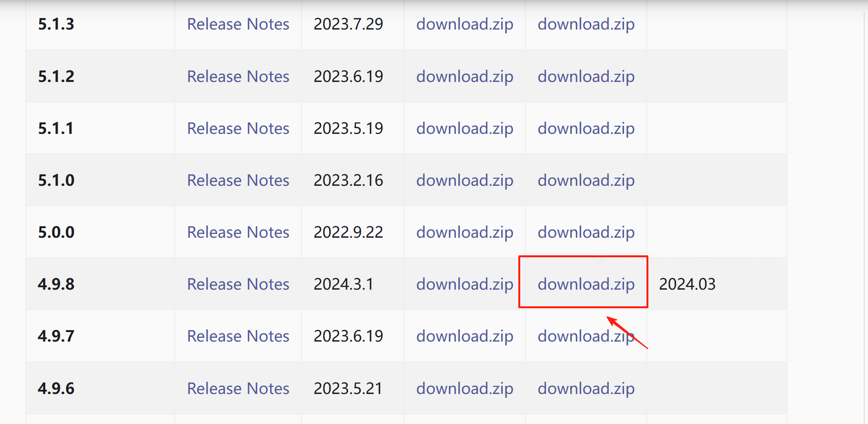Click the highlighted download.zip for 4.9.8

coord(586,284)
